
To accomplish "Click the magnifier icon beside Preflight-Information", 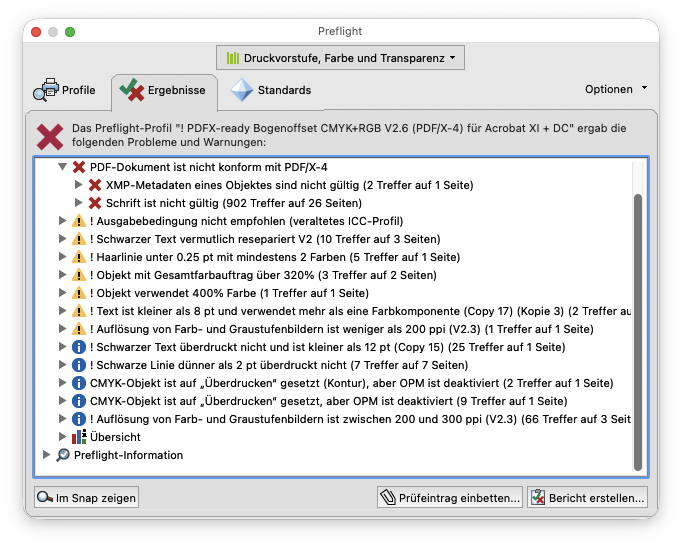I will point(63,455).
